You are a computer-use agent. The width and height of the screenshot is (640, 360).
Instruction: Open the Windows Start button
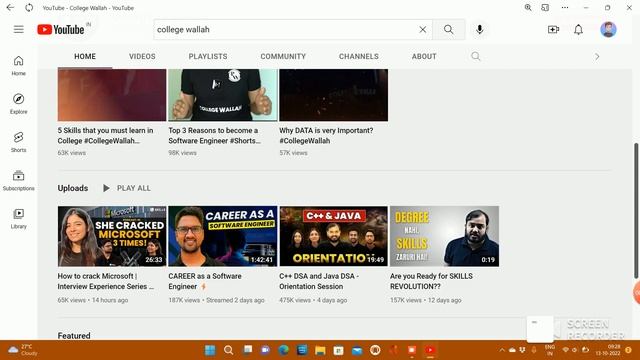tap(210, 350)
